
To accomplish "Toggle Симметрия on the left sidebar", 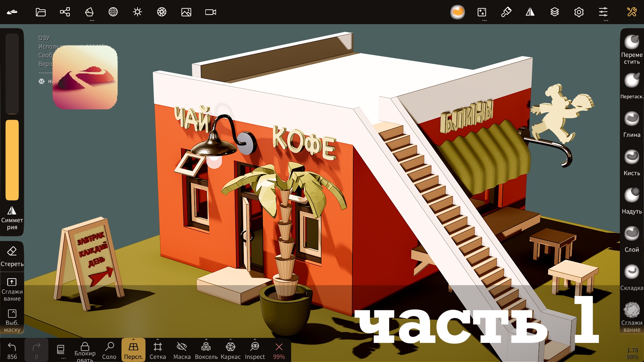I will pos(12,218).
